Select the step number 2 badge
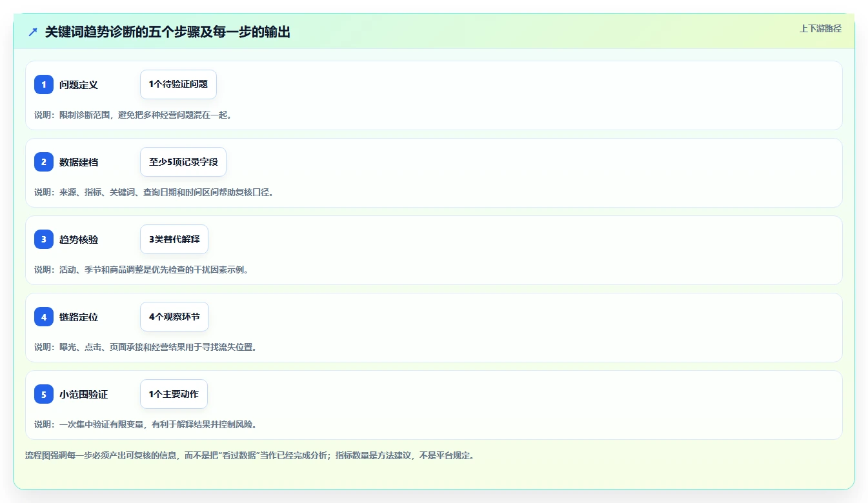The image size is (868, 503). [44, 162]
